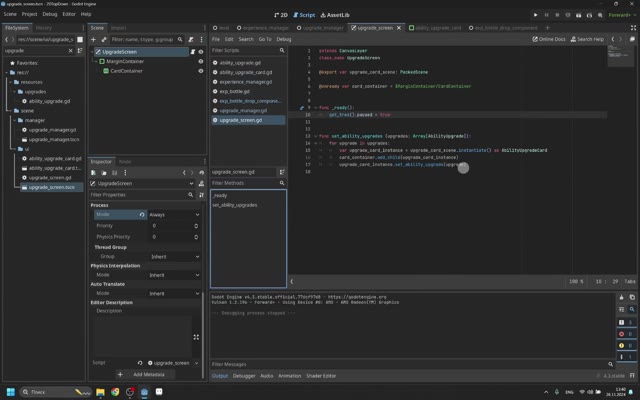Open script icon beside UpgradeScreen node
Screen dimensions: 640x400
click(193, 52)
